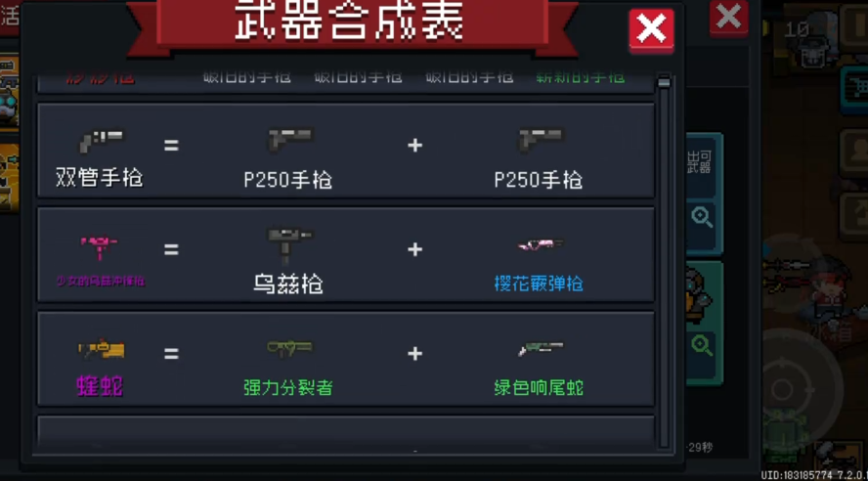868x481 pixels.
Task: Click the pink Uzi submachine gun icon
Action: click(99, 247)
